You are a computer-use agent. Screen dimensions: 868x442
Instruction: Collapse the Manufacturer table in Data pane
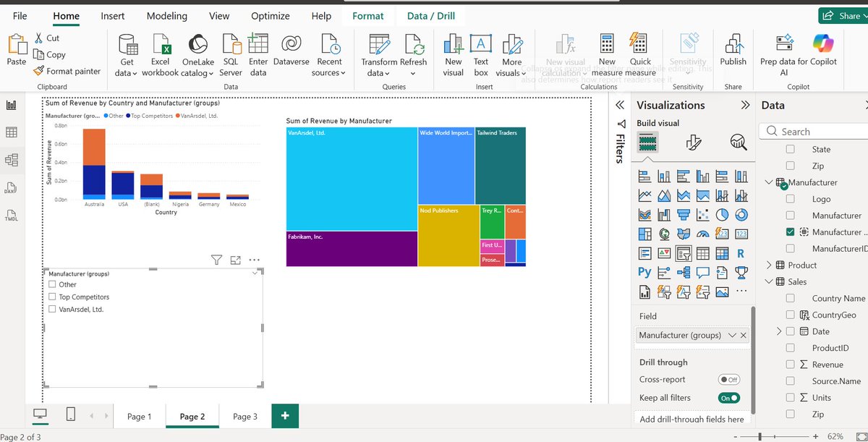pos(768,182)
